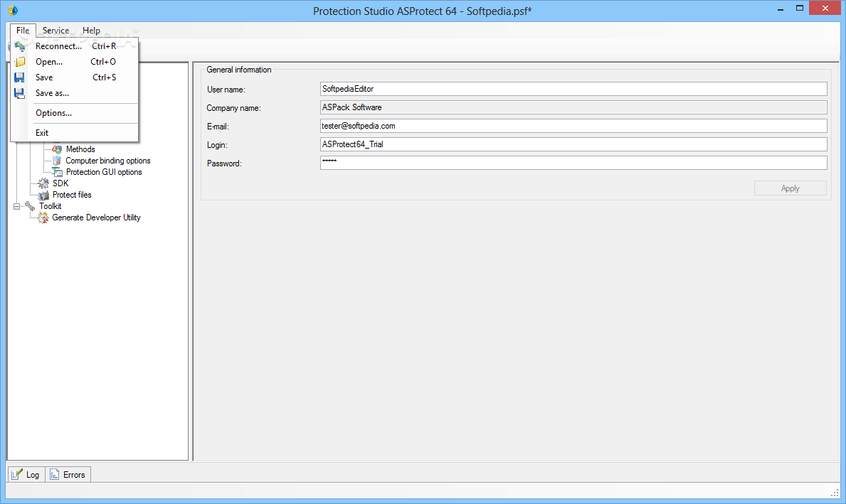846x504 pixels.
Task: Select Save in the File menu
Action: coord(75,77)
